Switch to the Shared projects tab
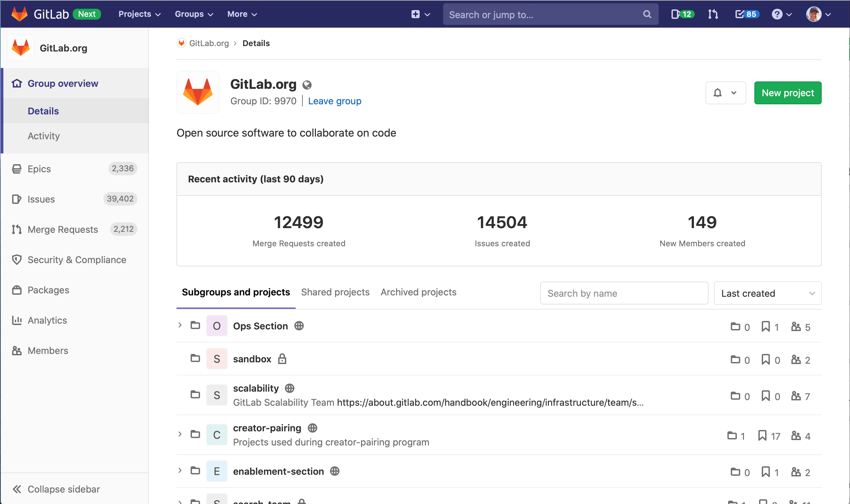 click(x=335, y=292)
